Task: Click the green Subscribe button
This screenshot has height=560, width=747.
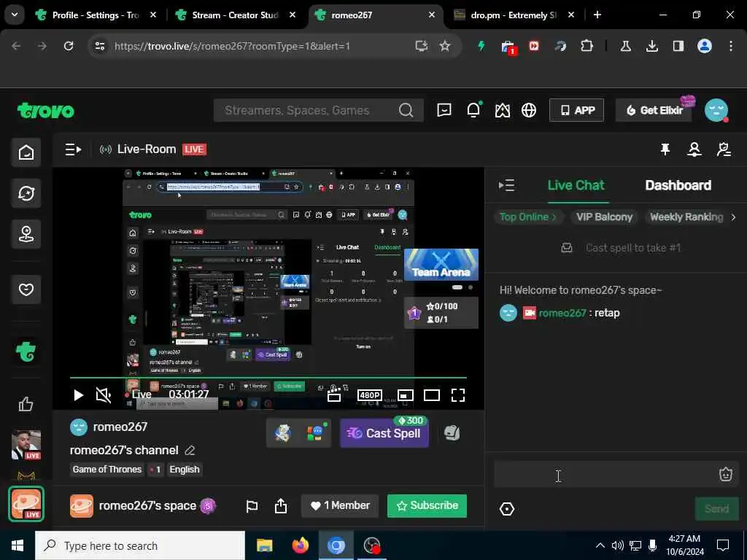Action: coord(427,506)
